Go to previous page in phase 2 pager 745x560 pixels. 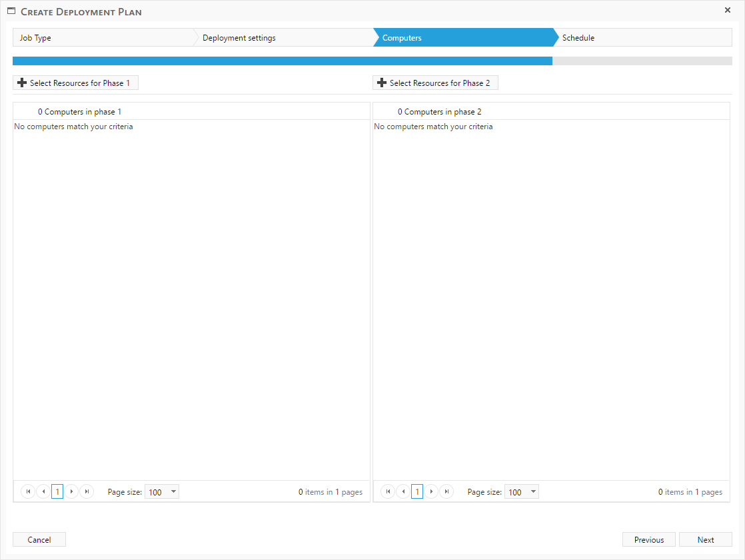[403, 492]
